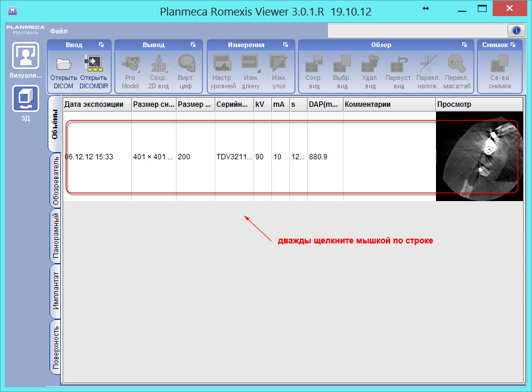Click the Pro Model icon

131,63
